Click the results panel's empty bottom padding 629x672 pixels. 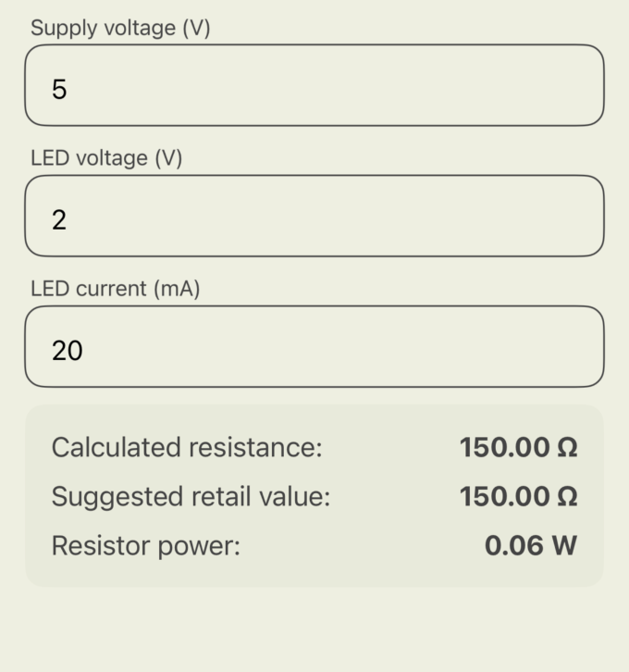click(x=314, y=575)
